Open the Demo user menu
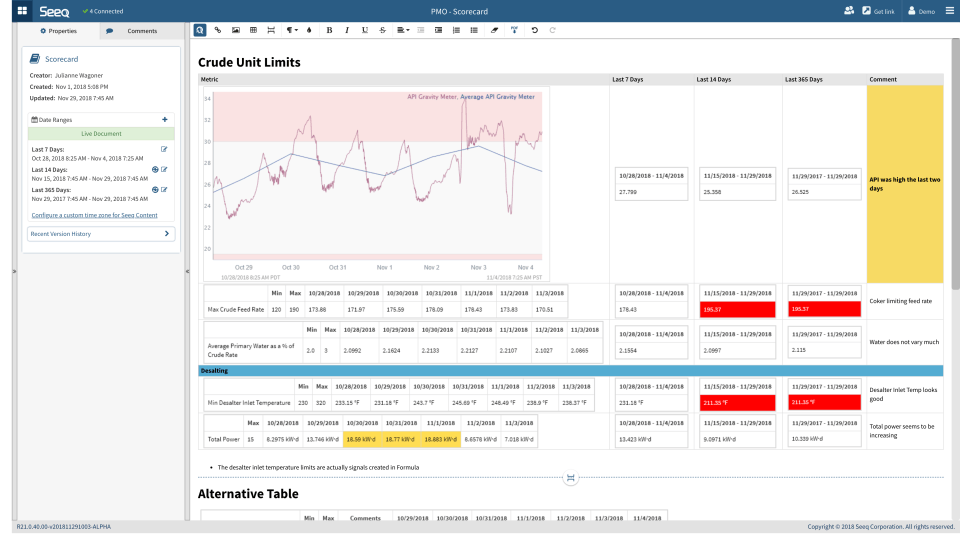This screenshot has width=960, height=547. [921, 11]
